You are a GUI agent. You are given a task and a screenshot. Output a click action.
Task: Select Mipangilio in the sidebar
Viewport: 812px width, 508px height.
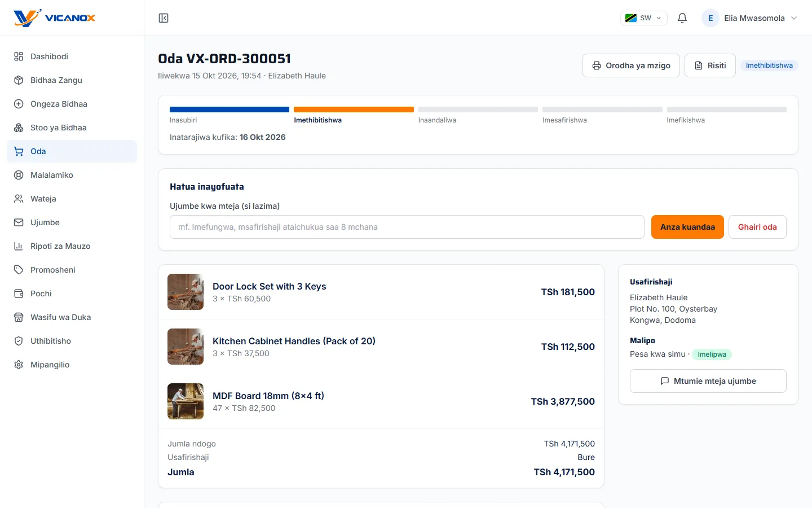(x=72, y=365)
